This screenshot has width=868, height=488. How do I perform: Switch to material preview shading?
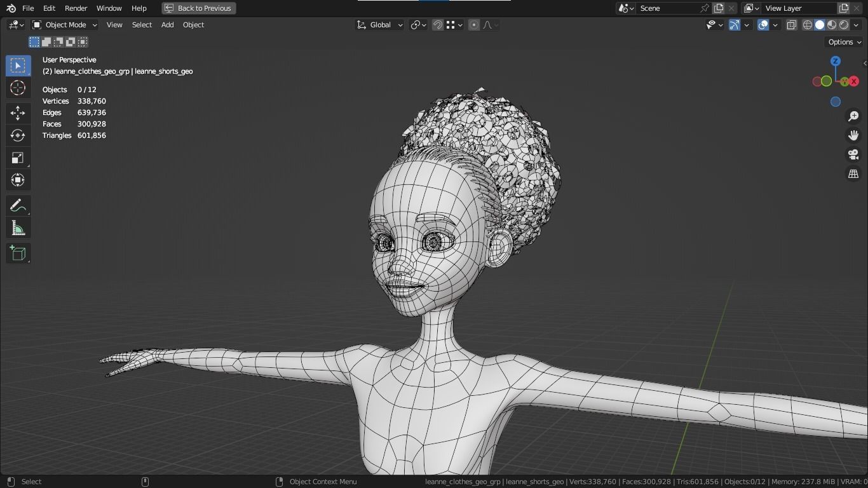(x=832, y=25)
